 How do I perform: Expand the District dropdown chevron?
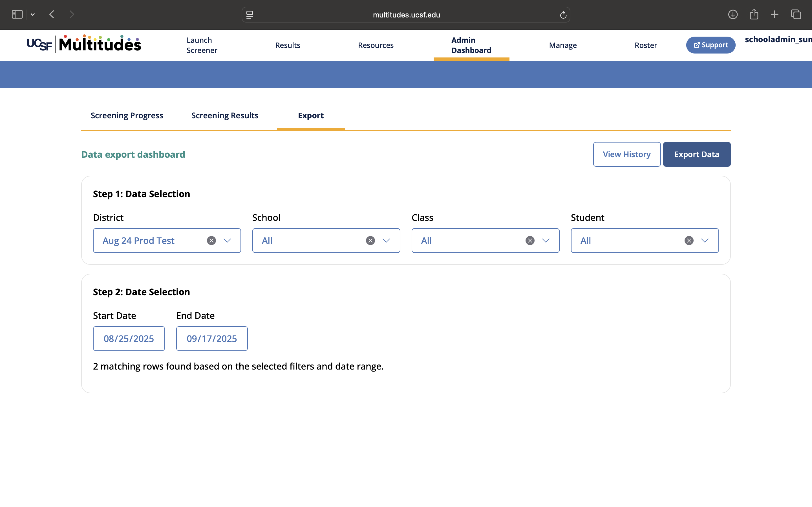coord(227,241)
